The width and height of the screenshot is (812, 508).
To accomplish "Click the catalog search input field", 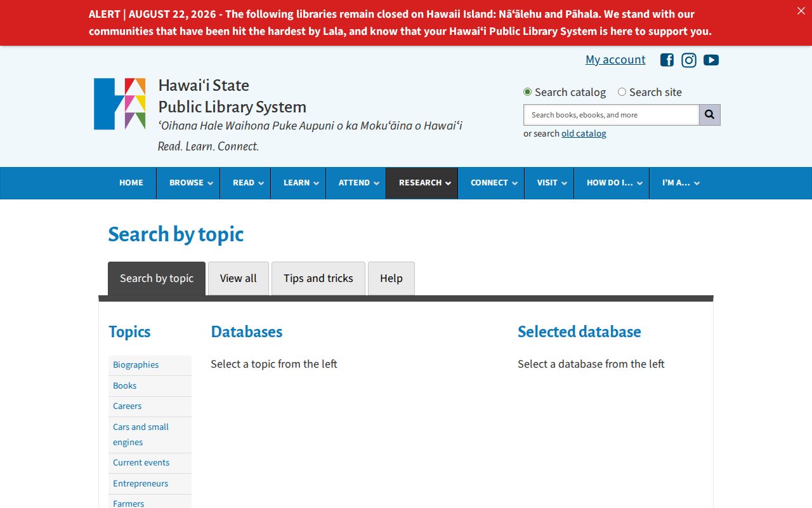I will click(x=611, y=115).
